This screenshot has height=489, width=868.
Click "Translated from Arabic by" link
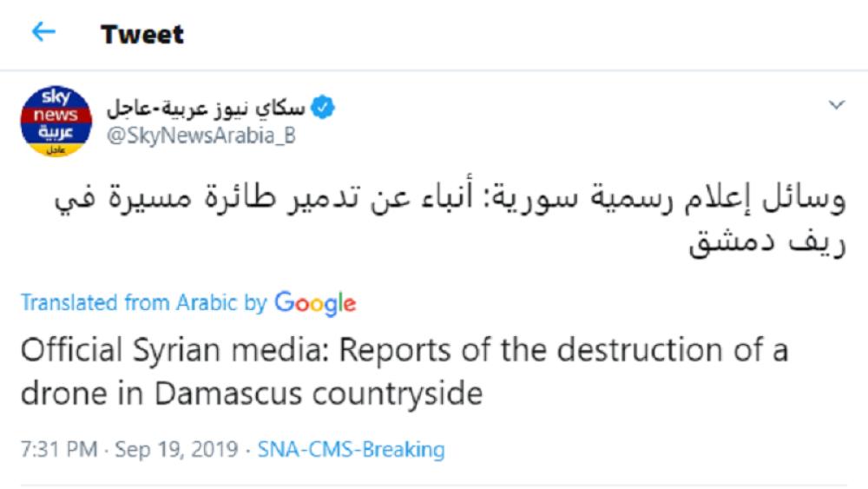(x=143, y=303)
